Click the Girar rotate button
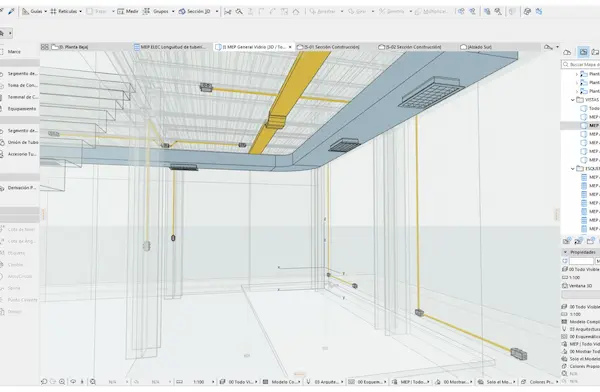Screen dimensions: 600x392 [x=357, y=11]
